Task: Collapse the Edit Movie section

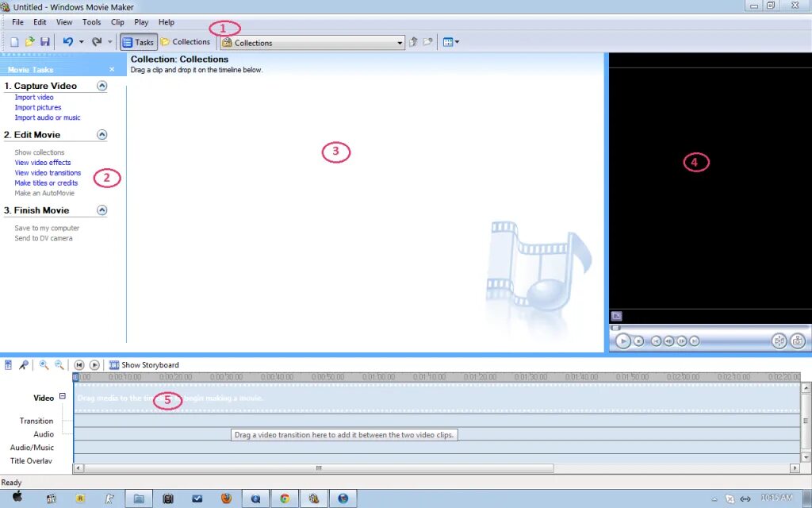Action: (102, 135)
